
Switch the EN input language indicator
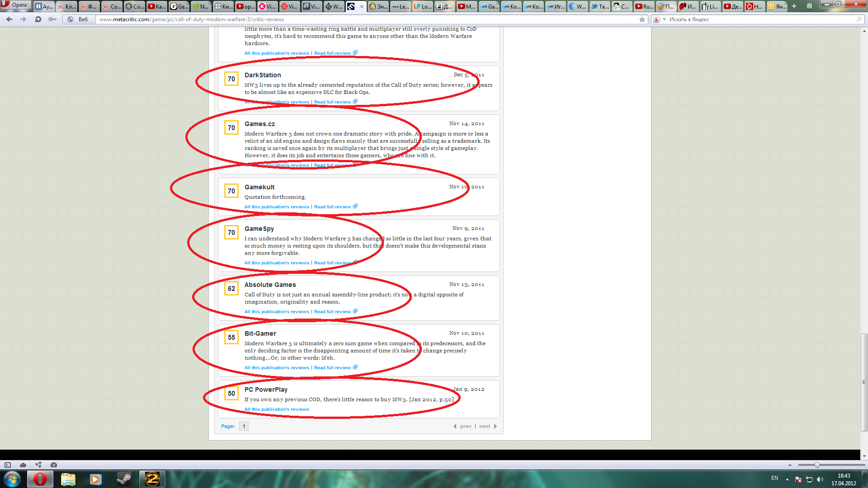pos(774,478)
